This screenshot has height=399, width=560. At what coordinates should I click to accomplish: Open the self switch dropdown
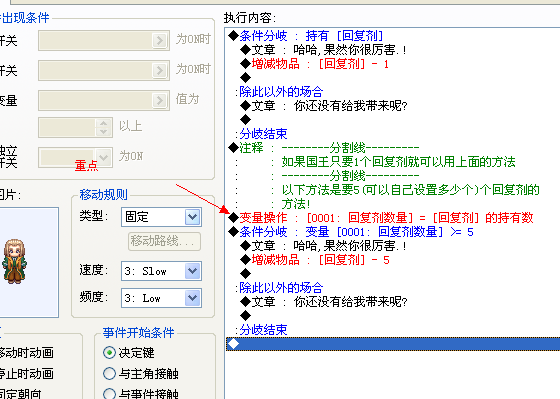pyautogui.click(x=104, y=157)
